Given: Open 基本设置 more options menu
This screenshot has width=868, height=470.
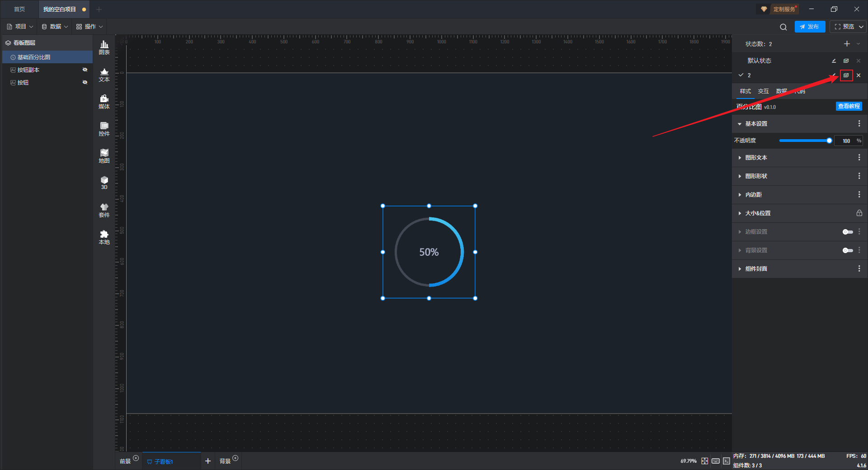Looking at the screenshot, I should [x=859, y=123].
